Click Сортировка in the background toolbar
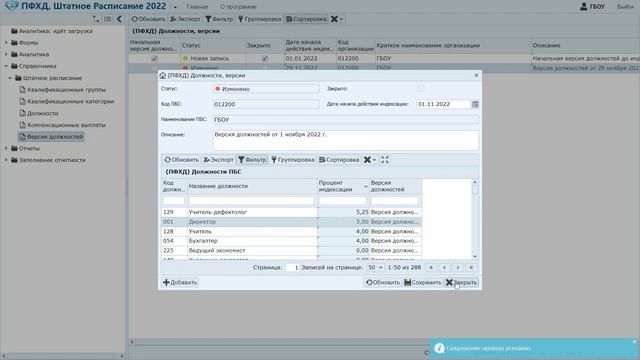The height and width of the screenshot is (360, 640). 306,19
